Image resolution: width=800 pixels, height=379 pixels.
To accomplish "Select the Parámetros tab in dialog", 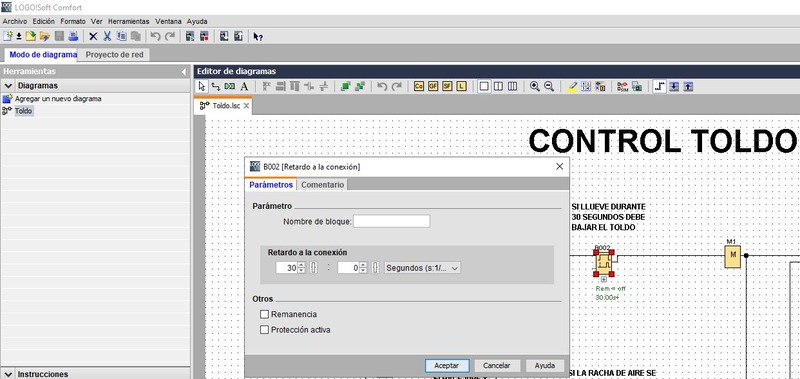I will [271, 185].
